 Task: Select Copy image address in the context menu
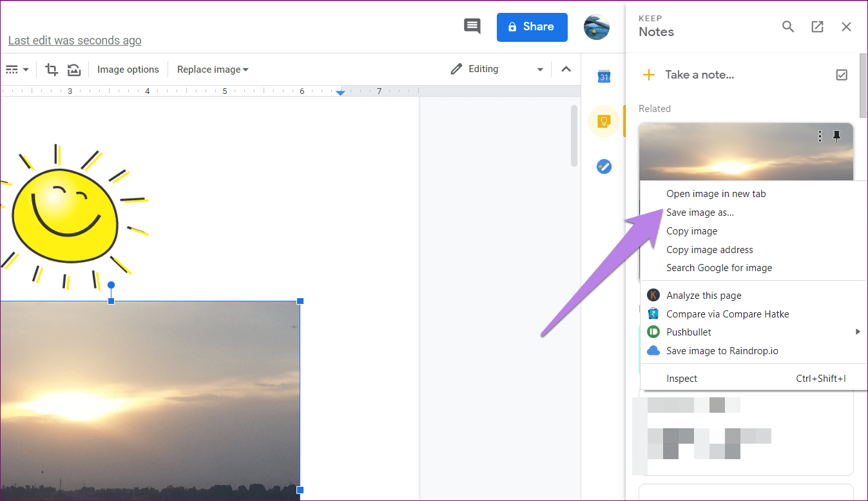pos(709,250)
